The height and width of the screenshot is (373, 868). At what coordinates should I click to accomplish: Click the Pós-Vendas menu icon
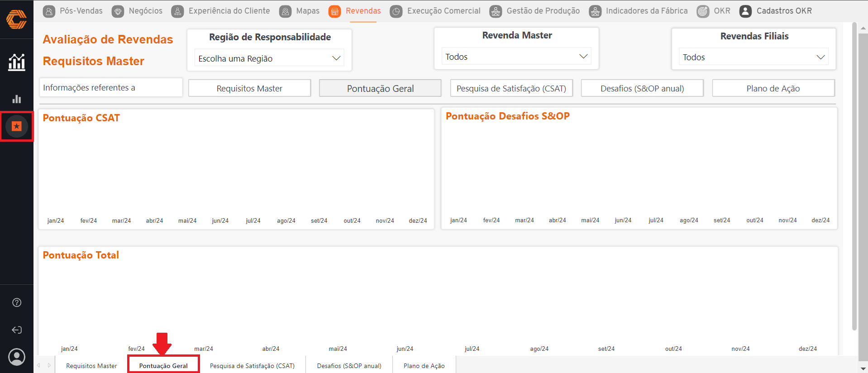pyautogui.click(x=49, y=11)
